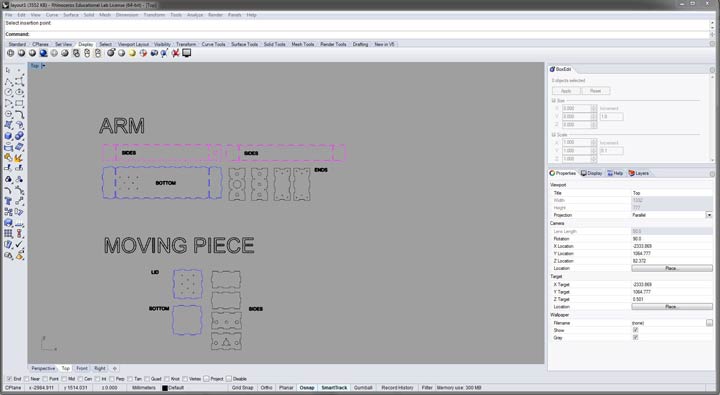Enable the Quad osnap checkbox
Viewport: 720px width, 395px height.
(x=146, y=379)
